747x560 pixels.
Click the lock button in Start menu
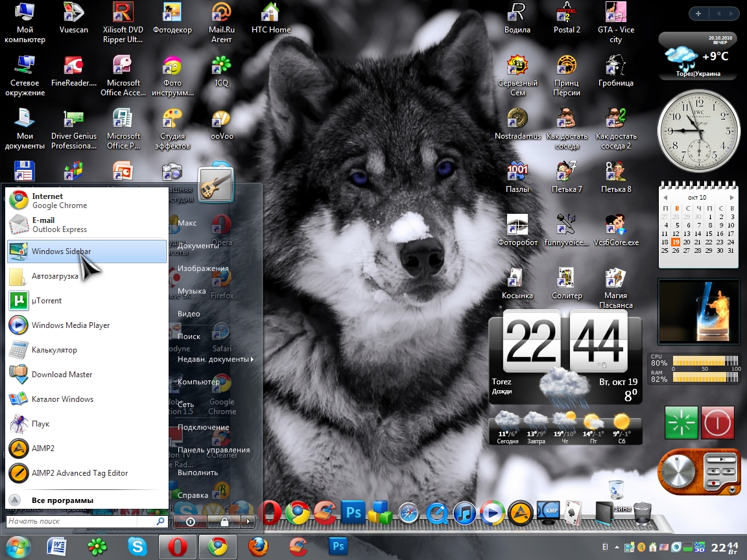223,521
